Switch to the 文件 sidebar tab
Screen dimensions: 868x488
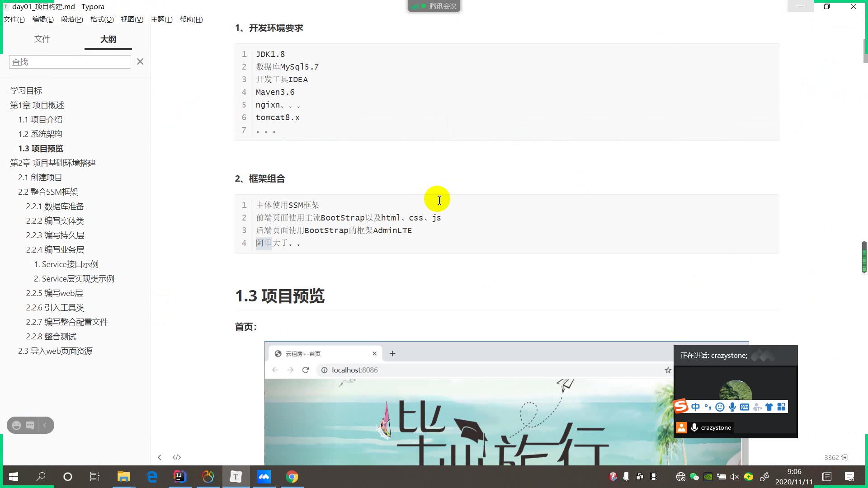[42, 39]
